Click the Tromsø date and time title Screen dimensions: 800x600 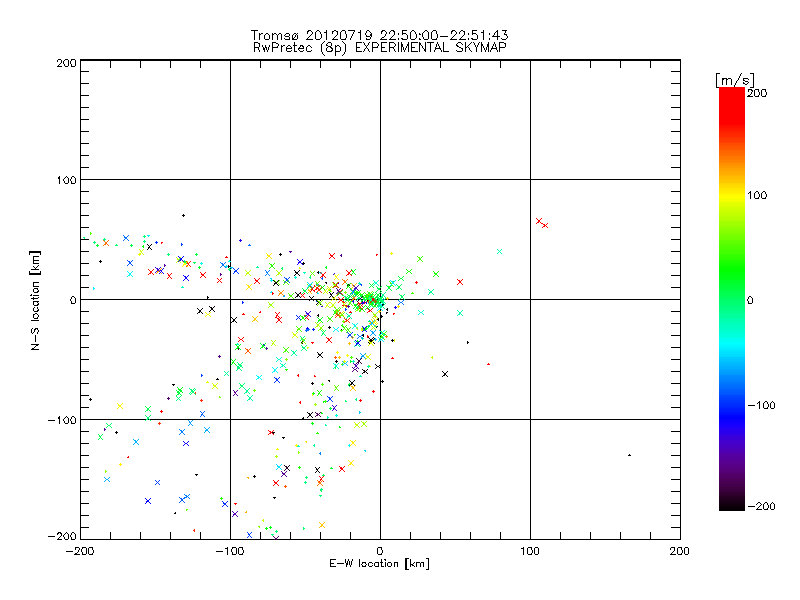pyautogui.click(x=380, y=35)
